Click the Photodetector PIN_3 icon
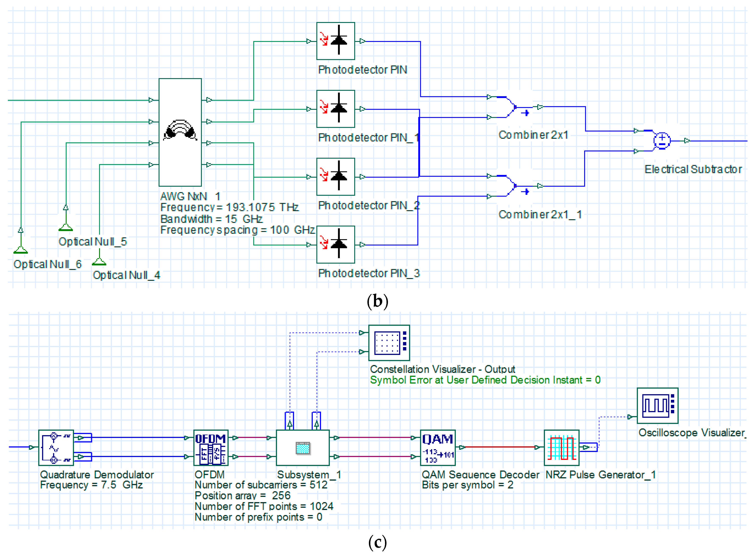Image resolution: width=756 pixels, height=558 pixels. pyautogui.click(x=335, y=245)
